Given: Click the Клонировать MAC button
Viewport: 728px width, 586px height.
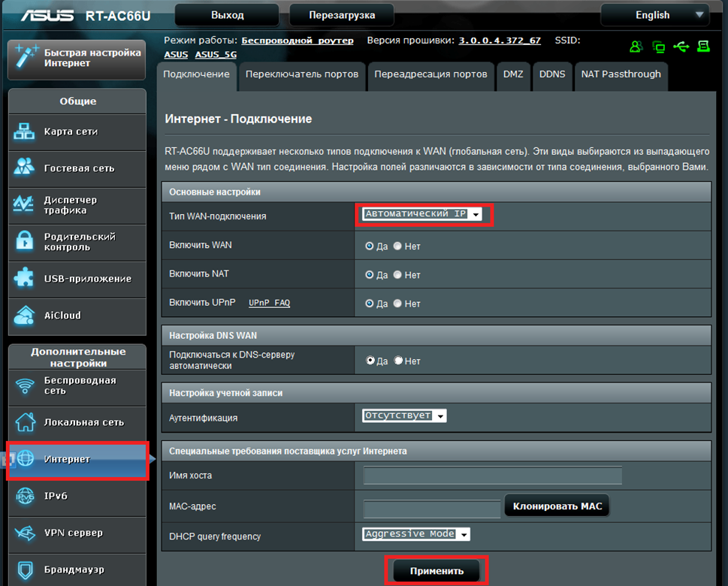Looking at the screenshot, I should click(x=557, y=506).
